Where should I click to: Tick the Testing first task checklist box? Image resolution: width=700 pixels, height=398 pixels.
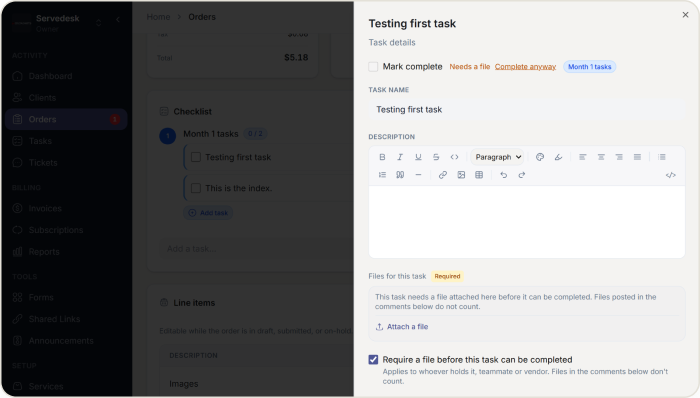196,157
